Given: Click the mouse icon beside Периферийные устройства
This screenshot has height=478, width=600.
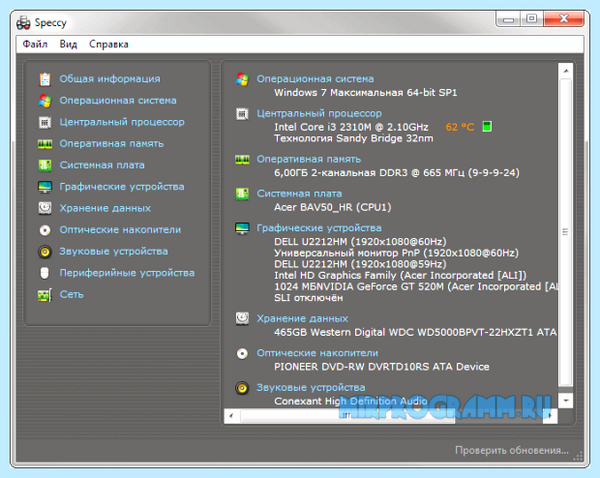Looking at the screenshot, I should 45,273.
